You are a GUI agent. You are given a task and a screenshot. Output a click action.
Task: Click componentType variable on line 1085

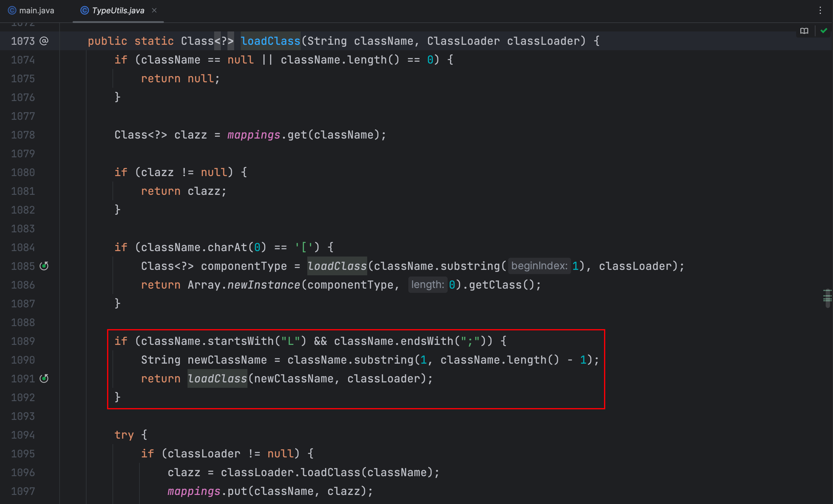(x=244, y=266)
